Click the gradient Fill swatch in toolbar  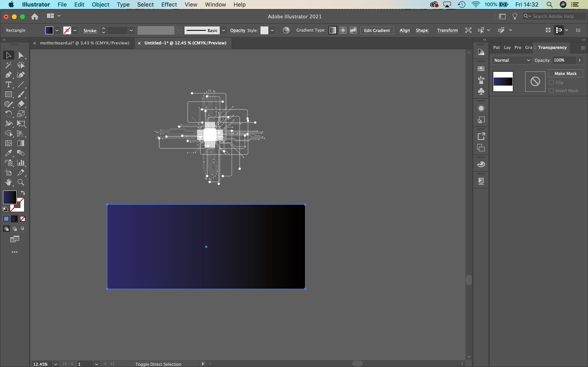coord(9,197)
